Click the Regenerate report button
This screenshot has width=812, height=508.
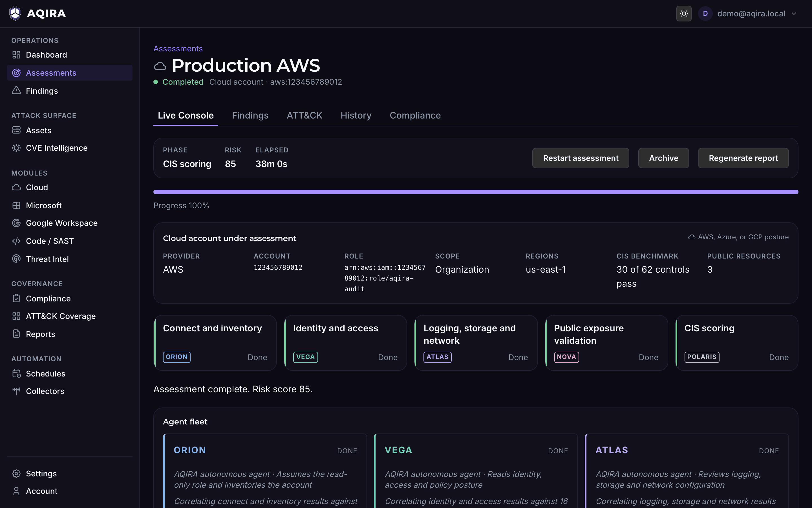(743, 158)
